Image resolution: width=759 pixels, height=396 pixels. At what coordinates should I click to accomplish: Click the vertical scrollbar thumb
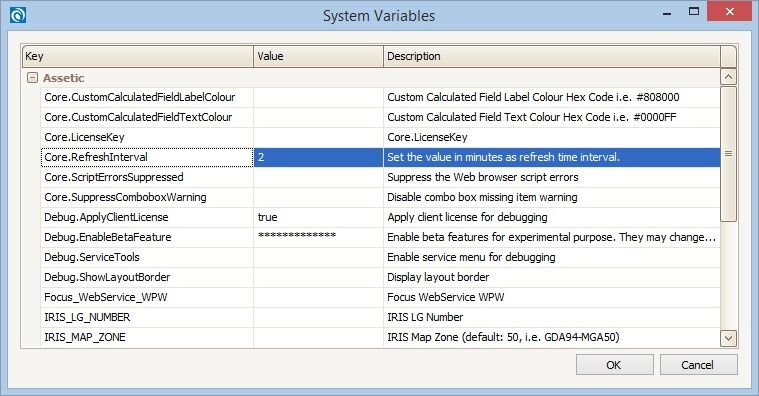click(x=728, y=154)
